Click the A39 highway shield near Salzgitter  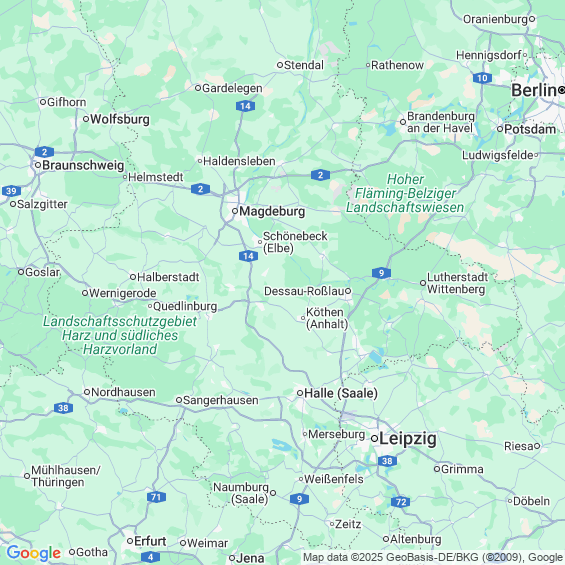[x=11, y=191]
